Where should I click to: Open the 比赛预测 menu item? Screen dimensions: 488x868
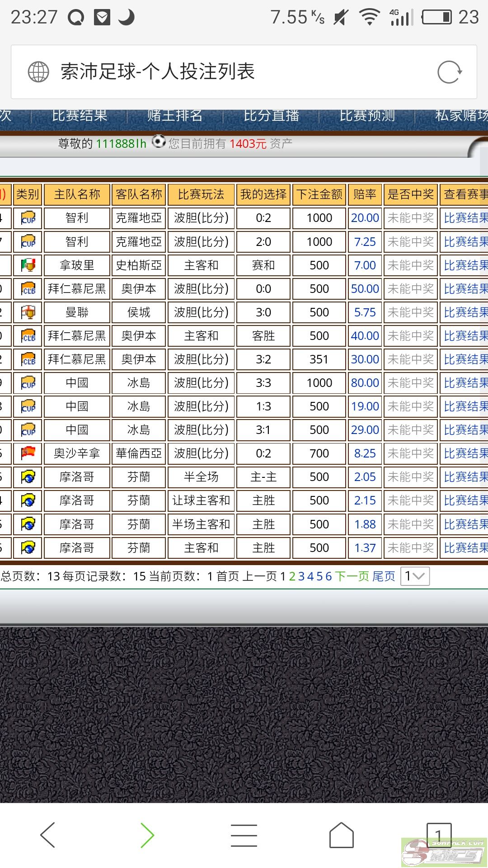coord(367,116)
